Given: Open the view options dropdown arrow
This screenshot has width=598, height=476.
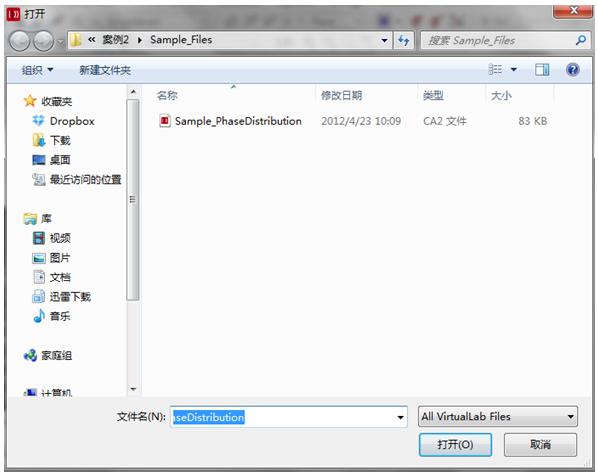Looking at the screenshot, I should coord(514,69).
